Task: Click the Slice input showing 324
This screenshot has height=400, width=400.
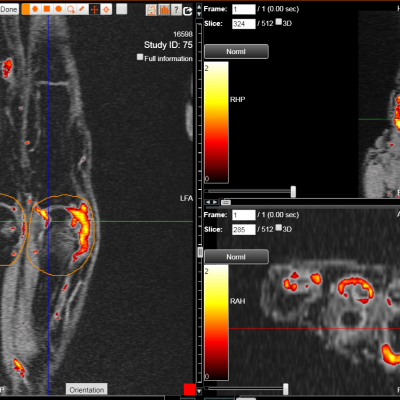Action: pyautogui.click(x=244, y=24)
